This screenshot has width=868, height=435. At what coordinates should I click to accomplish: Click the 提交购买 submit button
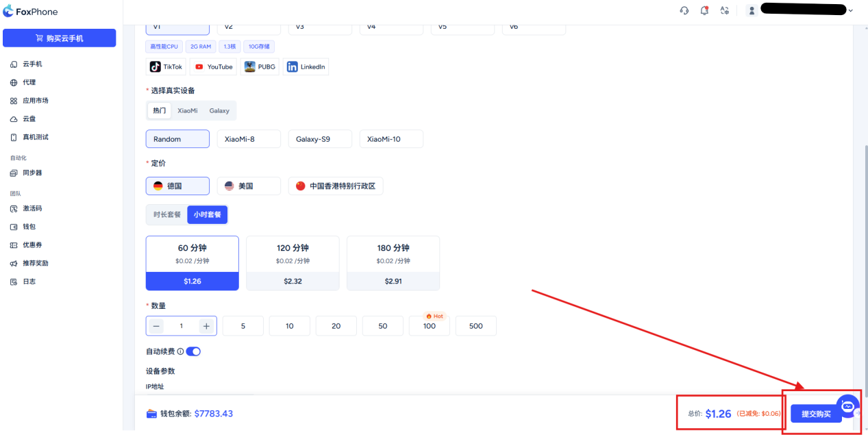[x=815, y=414]
